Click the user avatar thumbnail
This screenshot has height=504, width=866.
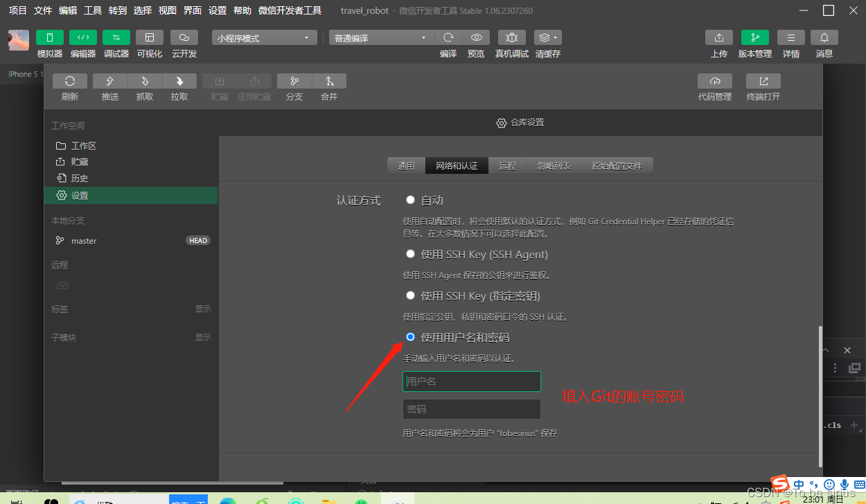coord(19,40)
